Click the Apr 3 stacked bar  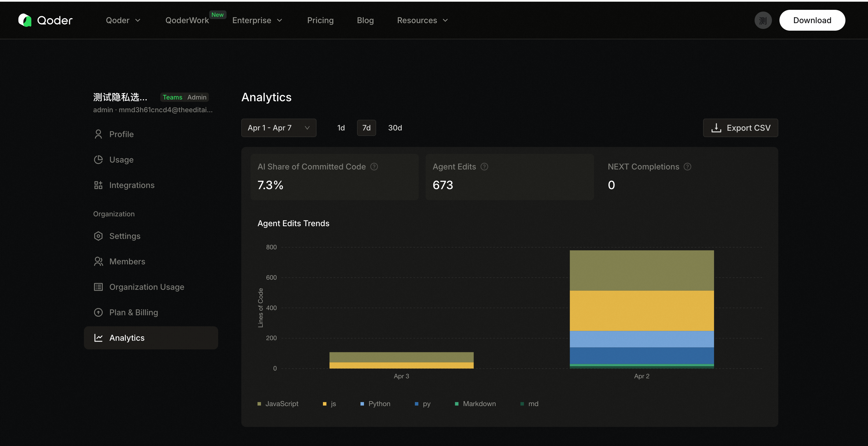[401, 360]
